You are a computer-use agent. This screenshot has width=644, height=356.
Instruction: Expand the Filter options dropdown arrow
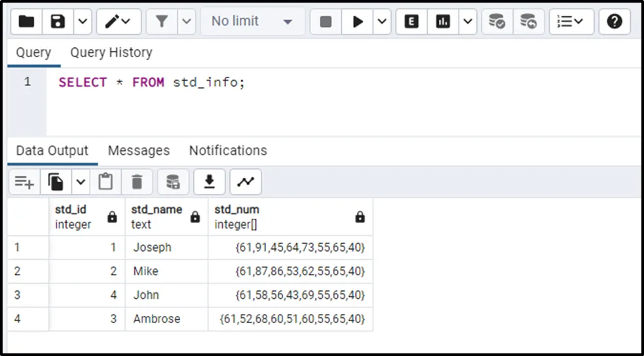click(187, 22)
